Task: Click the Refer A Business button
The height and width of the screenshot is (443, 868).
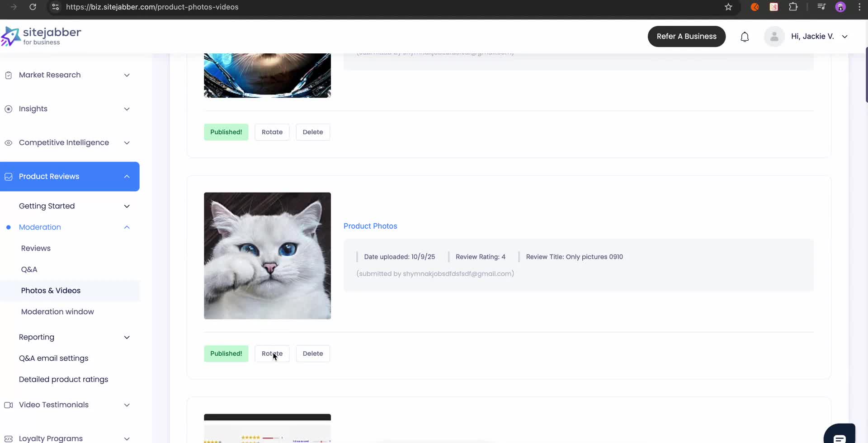Action: (686, 37)
